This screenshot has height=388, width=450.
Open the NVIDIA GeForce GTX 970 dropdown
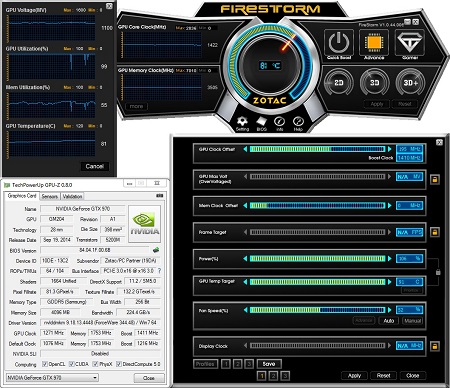click(x=52, y=378)
